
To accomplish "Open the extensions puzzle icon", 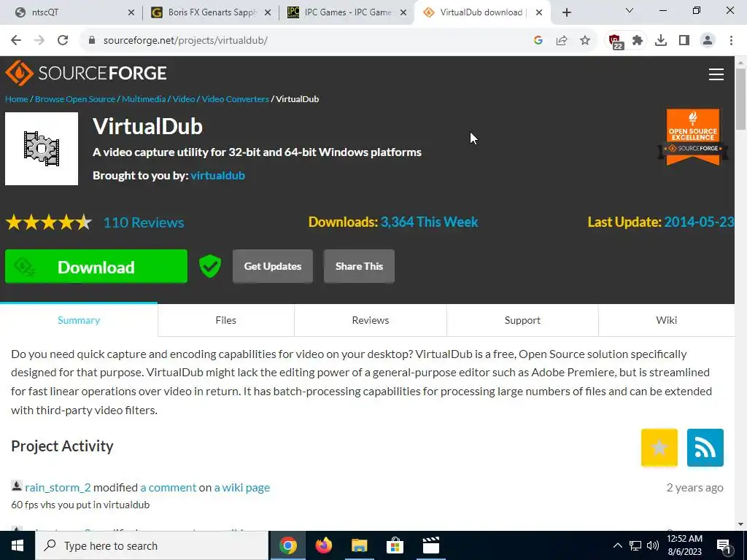I will [x=638, y=41].
